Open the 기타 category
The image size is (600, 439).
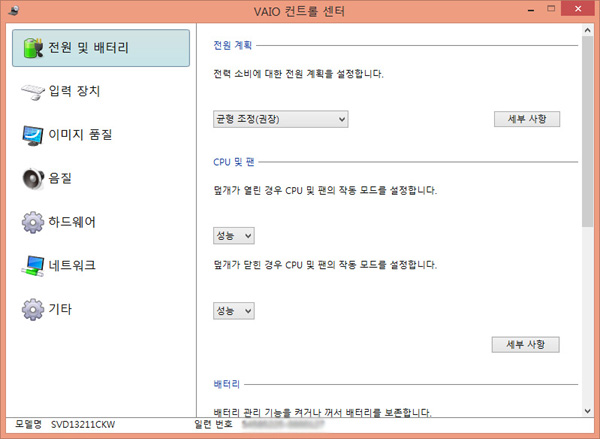[101, 309]
